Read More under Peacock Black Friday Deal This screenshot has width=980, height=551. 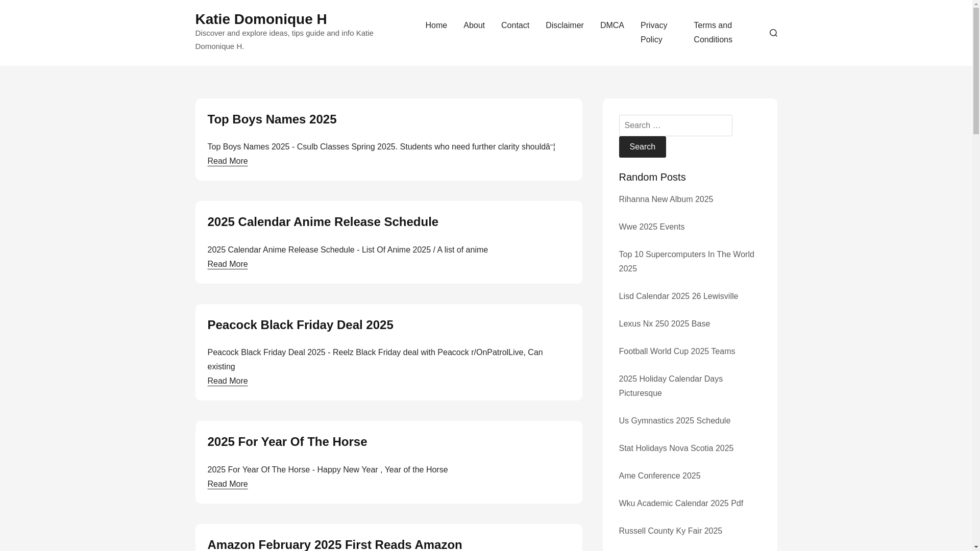[x=227, y=381]
